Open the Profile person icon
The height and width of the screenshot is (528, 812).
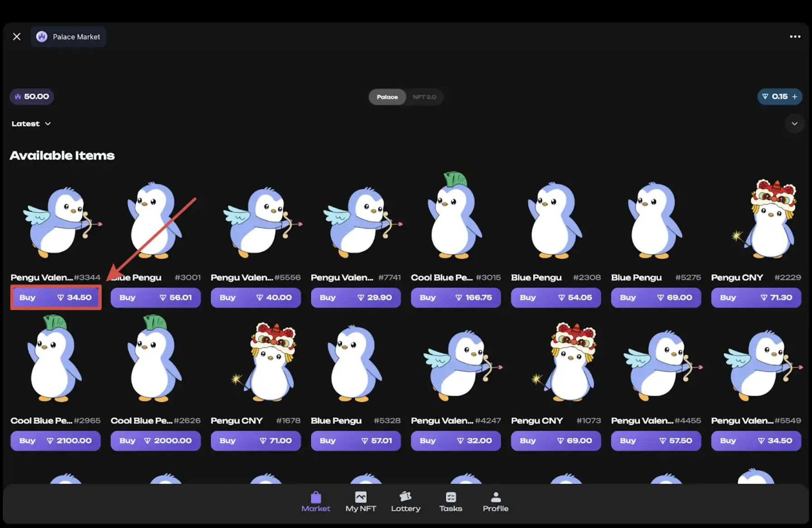click(495, 496)
